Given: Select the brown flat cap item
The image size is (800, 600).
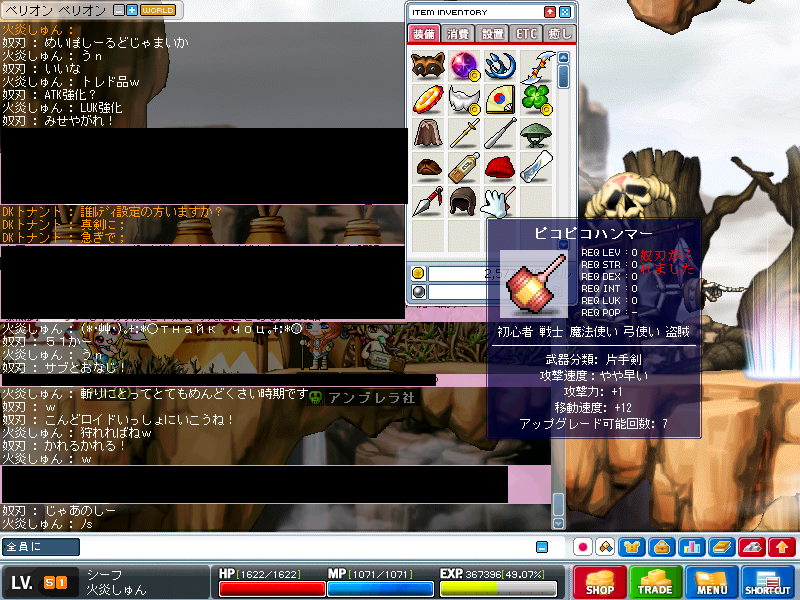Looking at the screenshot, I should [428, 168].
